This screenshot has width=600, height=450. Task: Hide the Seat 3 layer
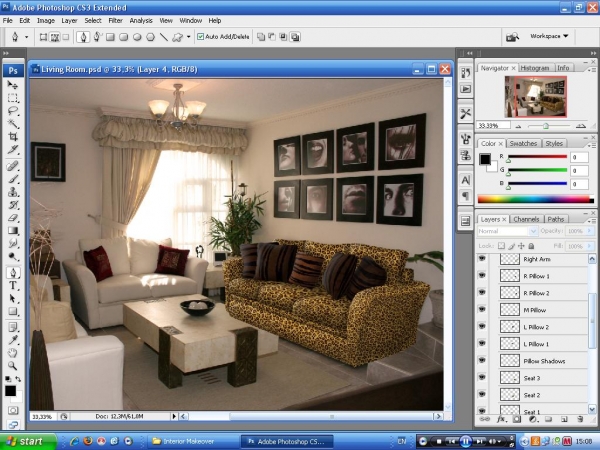click(482, 378)
